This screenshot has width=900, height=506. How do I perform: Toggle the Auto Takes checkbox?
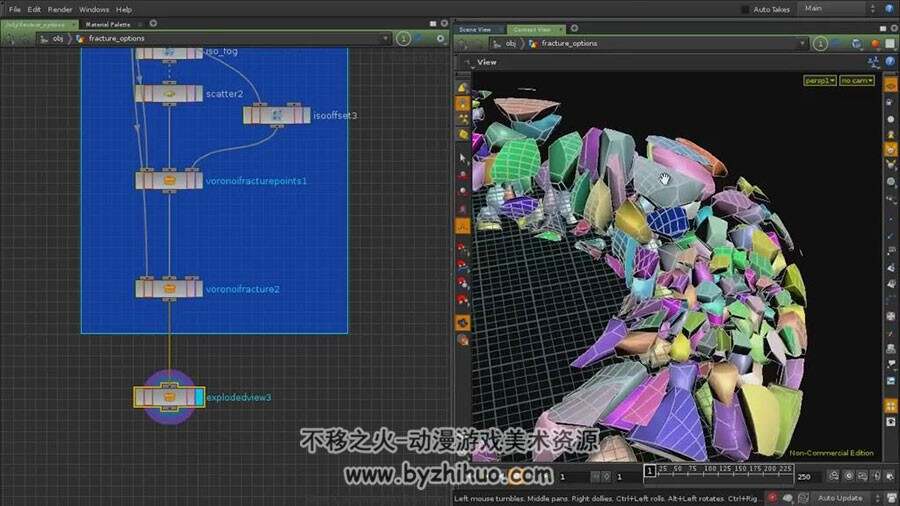(x=745, y=9)
